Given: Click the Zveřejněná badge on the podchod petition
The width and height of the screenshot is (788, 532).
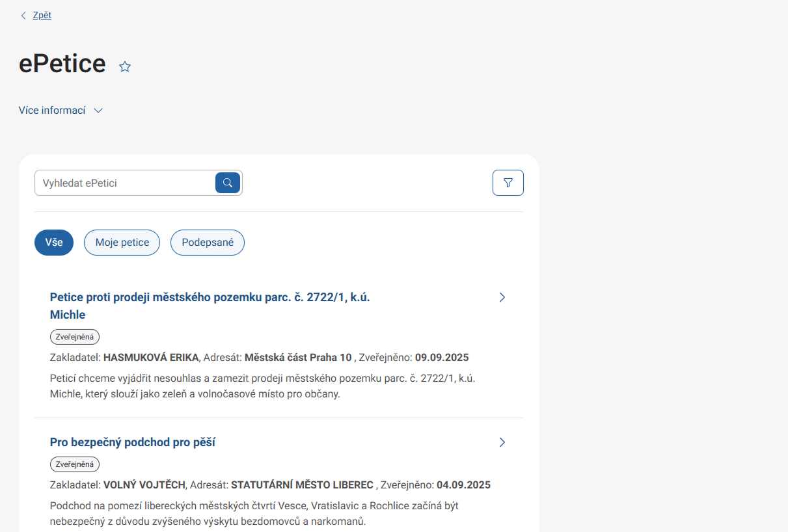Looking at the screenshot, I should tap(75, 464).
